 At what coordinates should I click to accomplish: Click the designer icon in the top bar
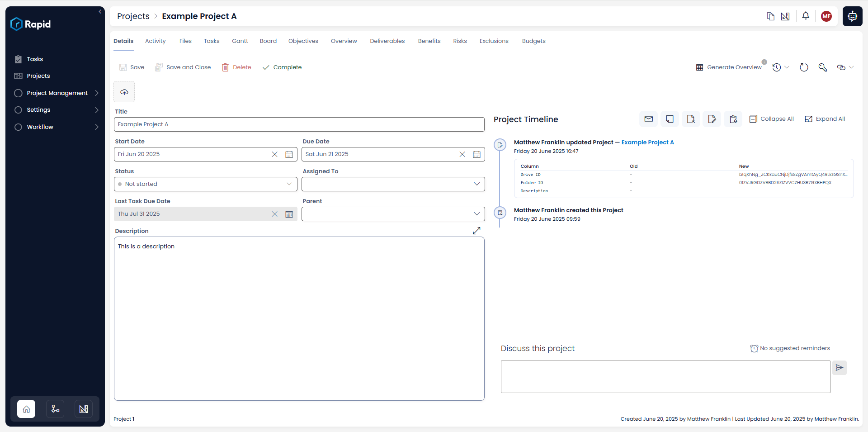click(x=785, y=16)
